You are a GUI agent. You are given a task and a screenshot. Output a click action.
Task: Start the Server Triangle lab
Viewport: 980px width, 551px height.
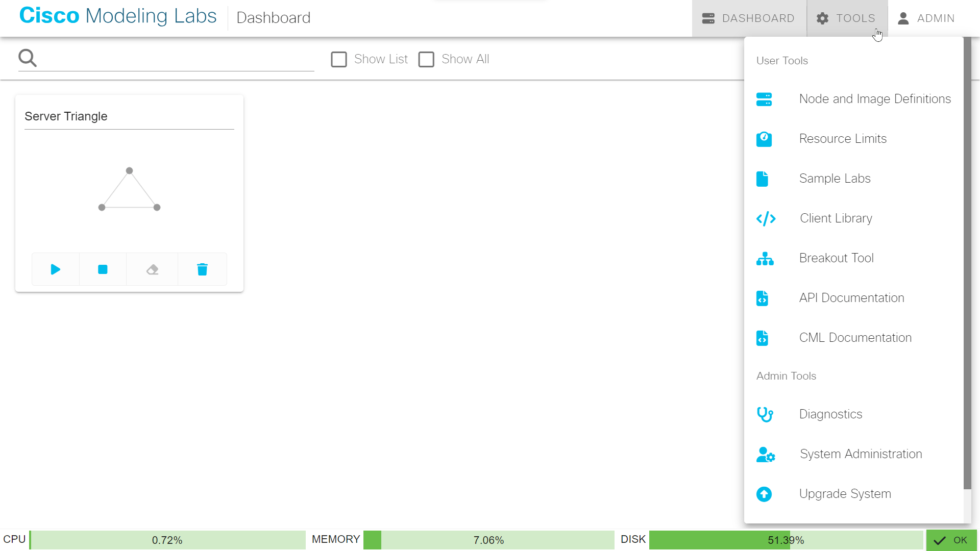tap(55, 269)
